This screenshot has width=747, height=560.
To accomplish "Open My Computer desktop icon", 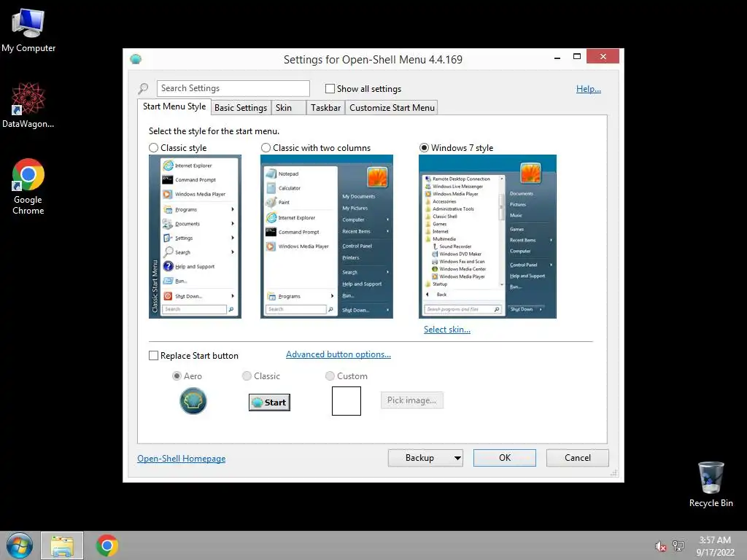I will [x=28, y=31].
